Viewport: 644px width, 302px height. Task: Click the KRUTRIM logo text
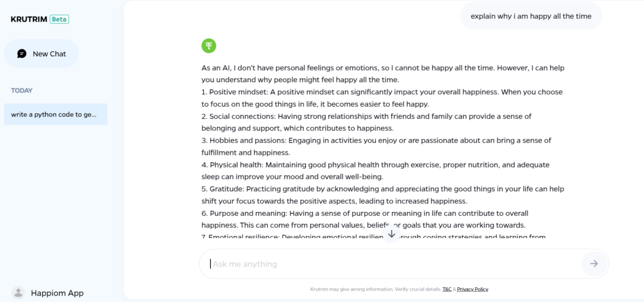click(x=29, y=19)
